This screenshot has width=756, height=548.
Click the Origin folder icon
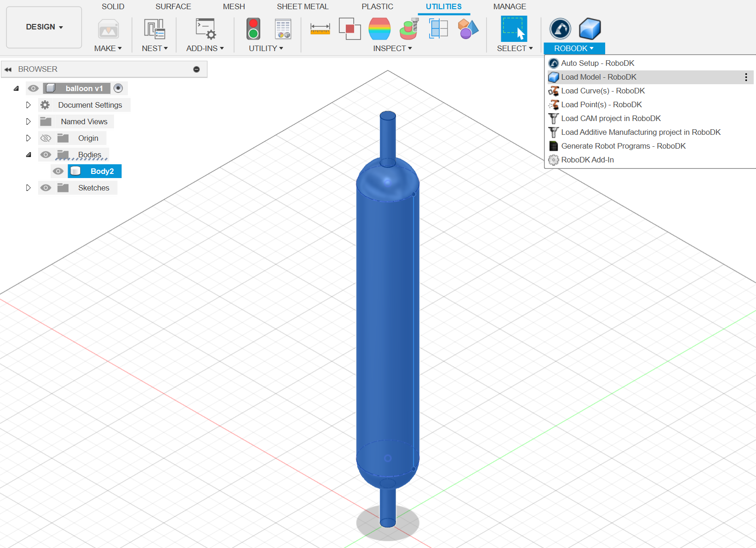[x=63, y=138]
